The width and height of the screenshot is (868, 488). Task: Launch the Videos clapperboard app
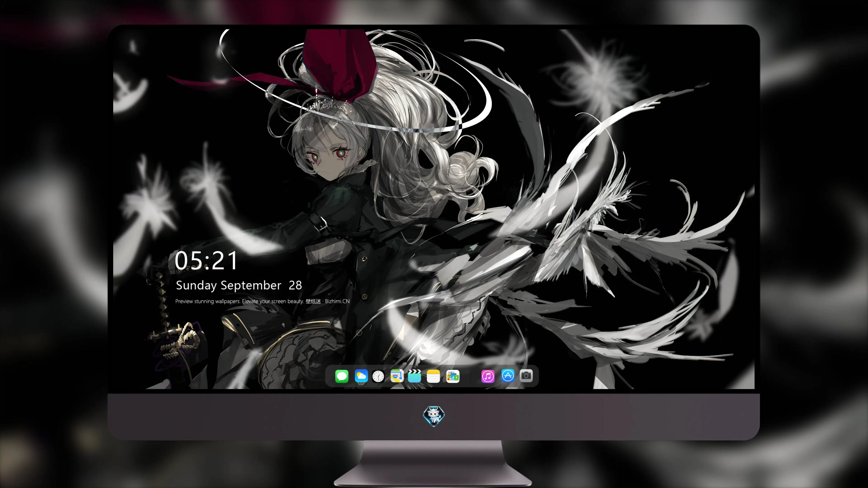[415, 376]
